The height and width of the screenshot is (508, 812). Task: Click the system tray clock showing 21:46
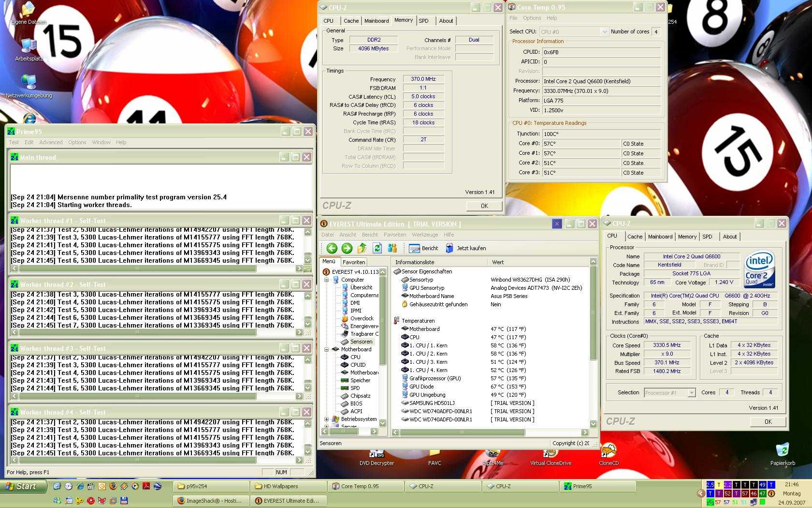[x=792, y=484]
